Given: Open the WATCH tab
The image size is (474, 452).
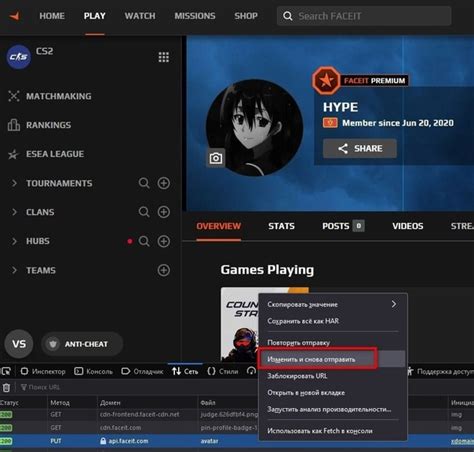Looking at the screenshot, I should click(x=140, y=16).
